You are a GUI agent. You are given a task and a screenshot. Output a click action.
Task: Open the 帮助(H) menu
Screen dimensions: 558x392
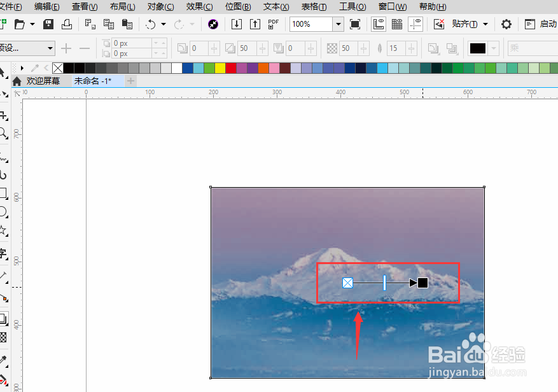[x=433, y=6]
